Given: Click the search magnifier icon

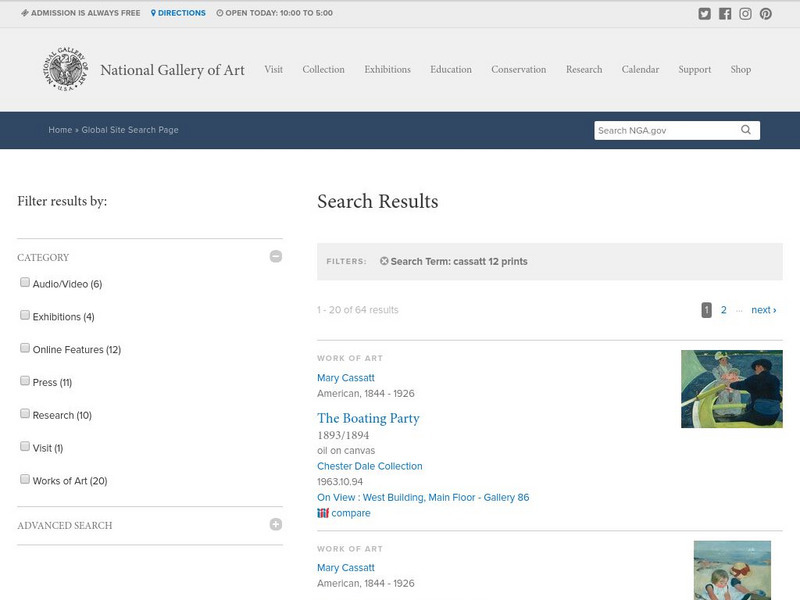Looking at the screenshot, I should pyautogui.click(x=746, y=130).
